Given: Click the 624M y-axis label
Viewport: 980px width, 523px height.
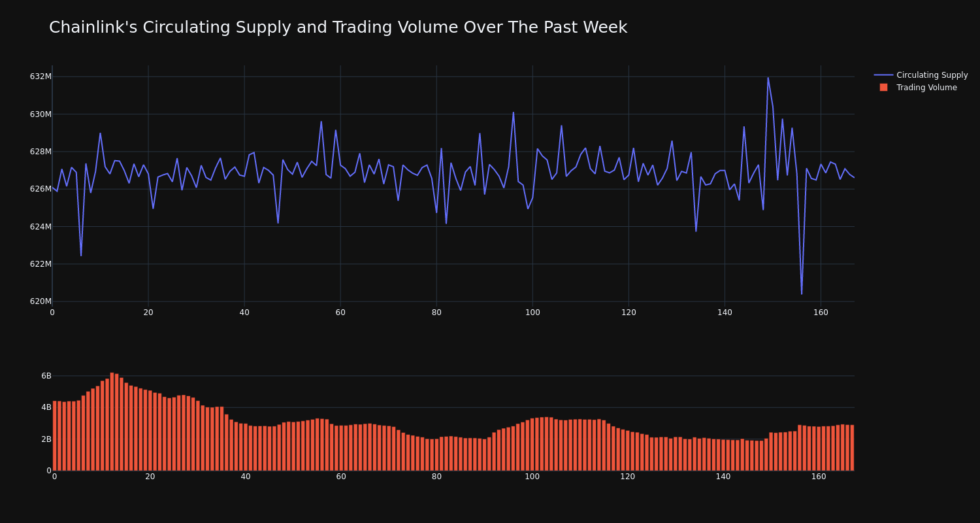Looking at the screenshot, I should (x=41, y=227).
